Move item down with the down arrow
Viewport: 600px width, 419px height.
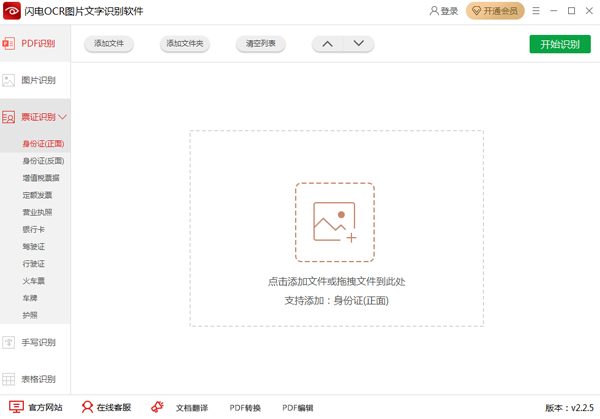click(x=358, y=44)
